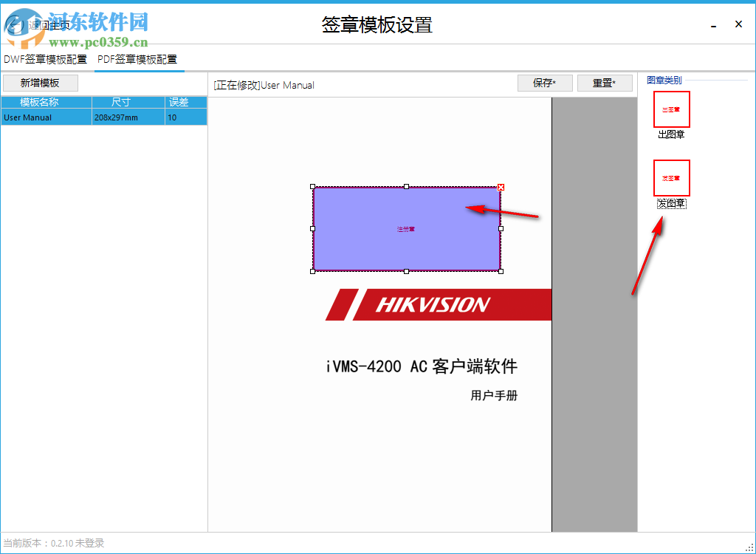
Task: Select the 注册章 stamp on the PDF page
Action: [x=405, y=229]
